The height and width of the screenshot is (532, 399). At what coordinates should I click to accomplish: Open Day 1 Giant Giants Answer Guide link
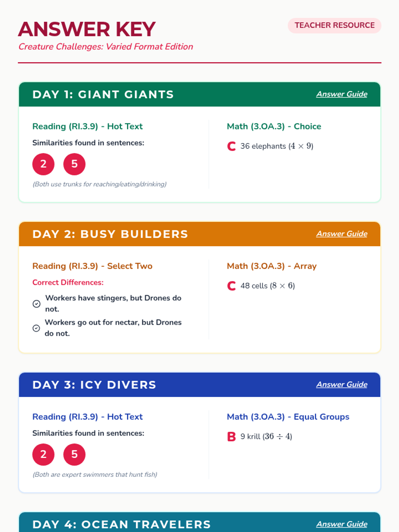click(x=341, y=94)
